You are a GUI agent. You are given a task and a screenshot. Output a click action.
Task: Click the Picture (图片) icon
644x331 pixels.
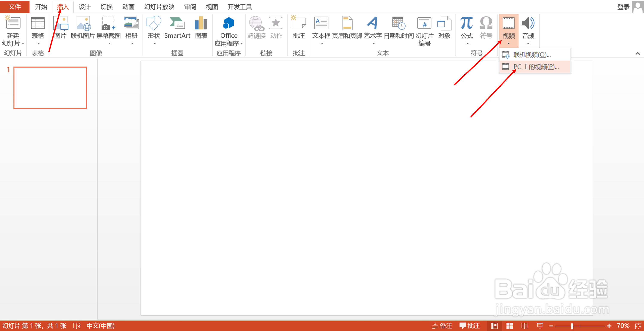[x=61, y=23]
